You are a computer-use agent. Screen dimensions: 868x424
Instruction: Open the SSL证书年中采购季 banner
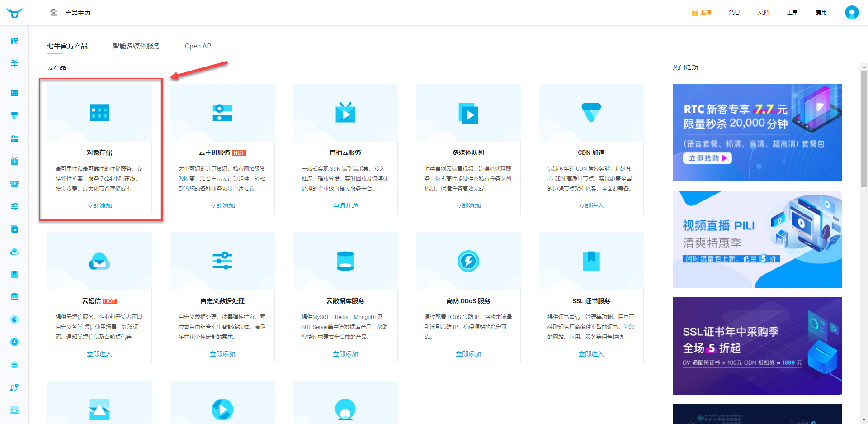point(757,346)
